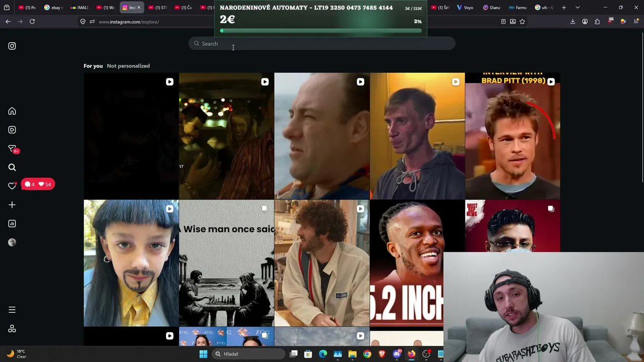Toggle Firefox reader view icon
This screenshot has height=362, width=644.
tap(503, 22)
